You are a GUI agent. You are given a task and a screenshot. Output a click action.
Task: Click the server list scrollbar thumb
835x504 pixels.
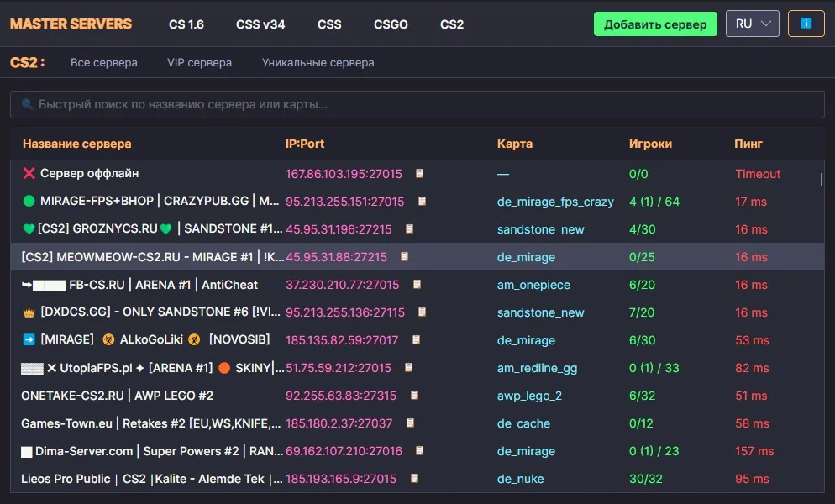tap(822, 180)
